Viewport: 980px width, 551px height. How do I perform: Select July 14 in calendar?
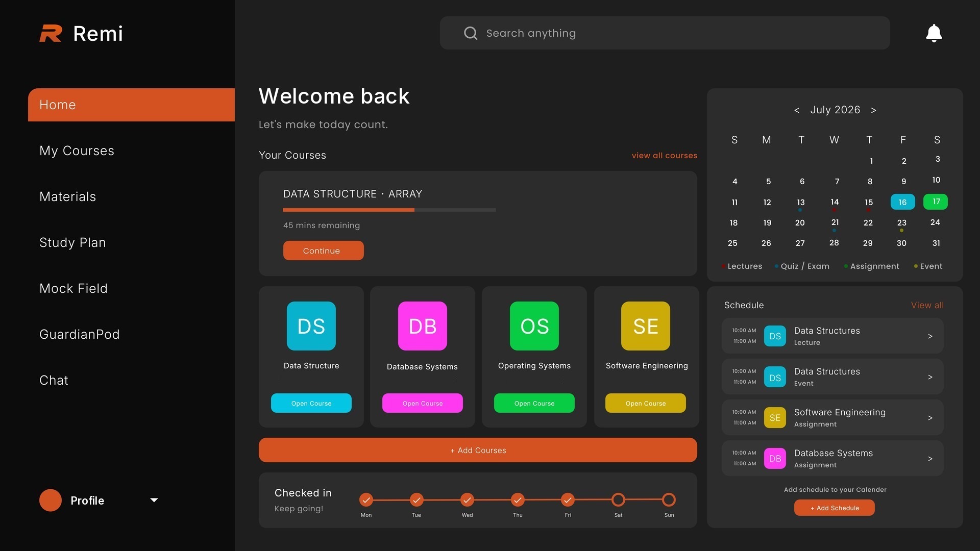pyautogui.click(x=835, y=202)
